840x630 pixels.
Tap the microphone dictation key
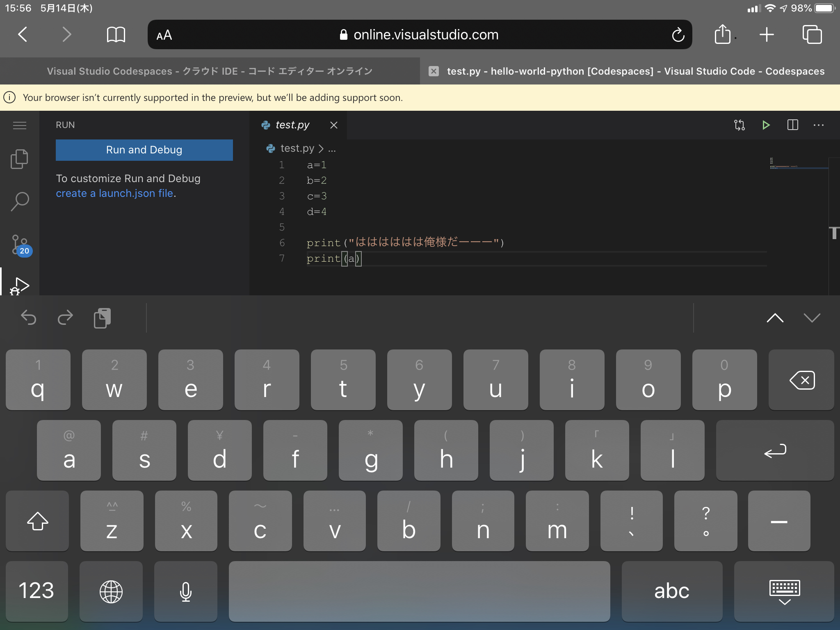tap(186, 591)
